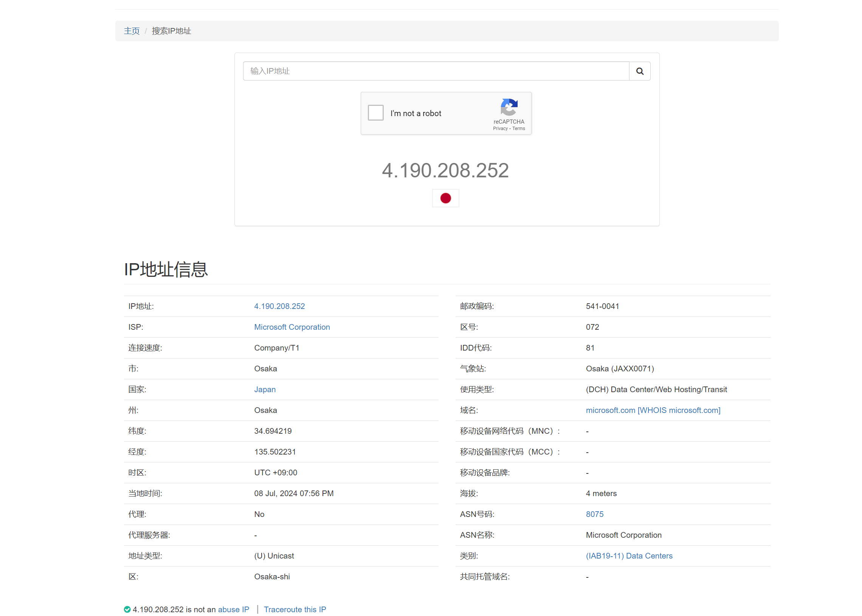Select local time 08 Jul, 2024 07:56 PM
The width and height of the screenshot is (862, 616).
293,493
